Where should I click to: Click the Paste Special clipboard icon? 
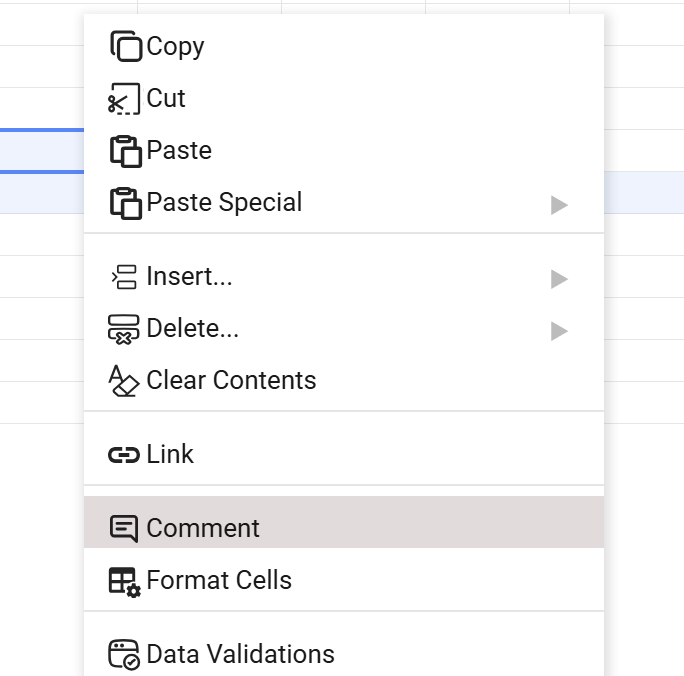[125, 203]
